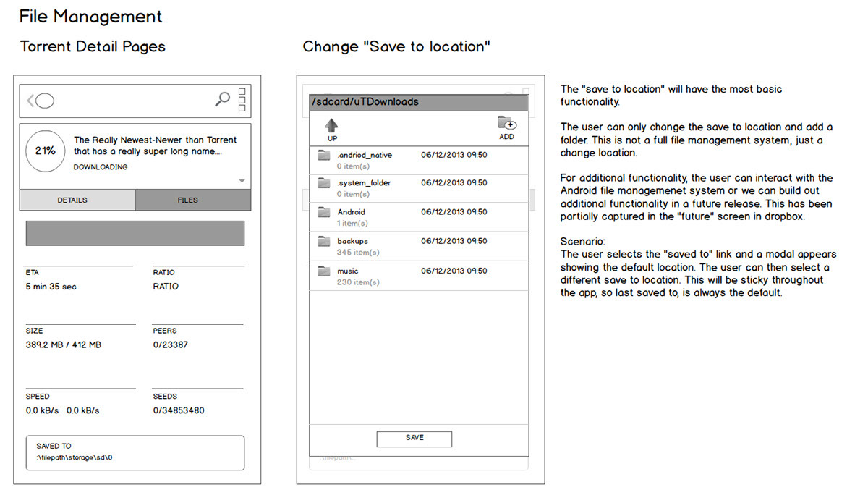Open the .system_folder row
868x503 pixels.
(419, 188)
